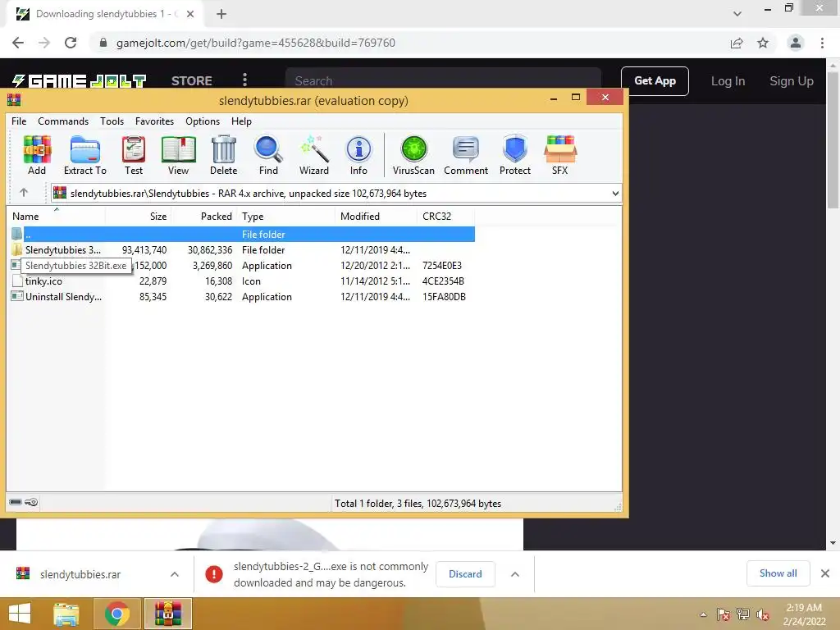Click the Test archive icon
Viewport: 840px width, 630px height.
pyautogui.click(x=134, y=155)
